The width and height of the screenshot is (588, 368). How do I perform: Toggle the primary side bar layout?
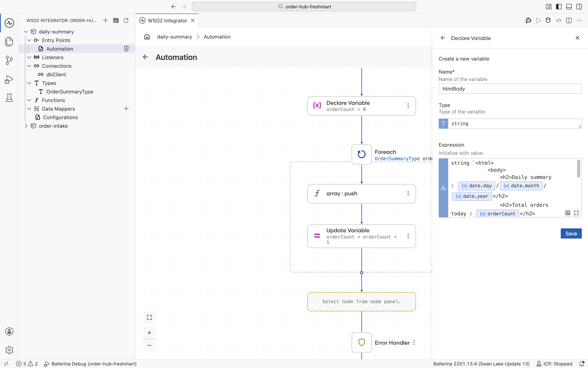point(559,7)
